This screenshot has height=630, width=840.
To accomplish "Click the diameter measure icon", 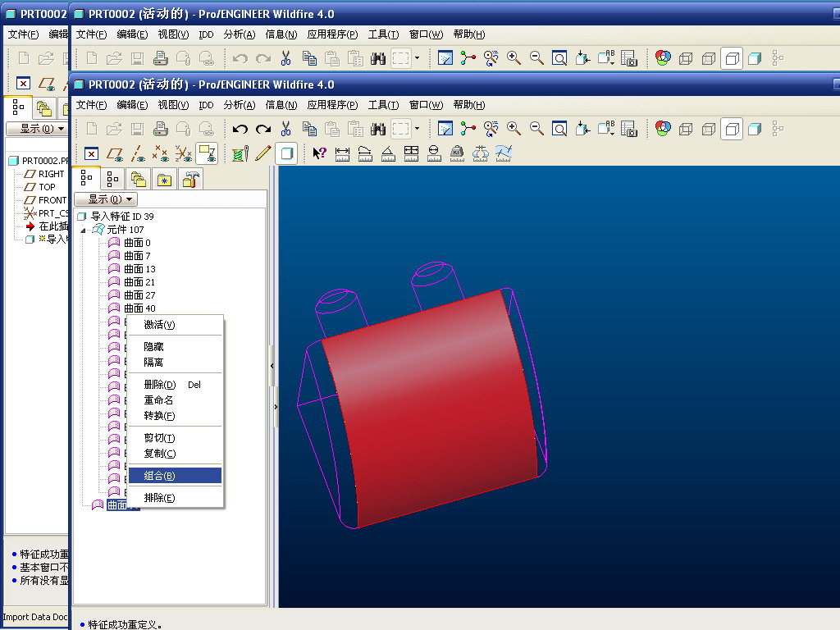I will click(435, 154).
